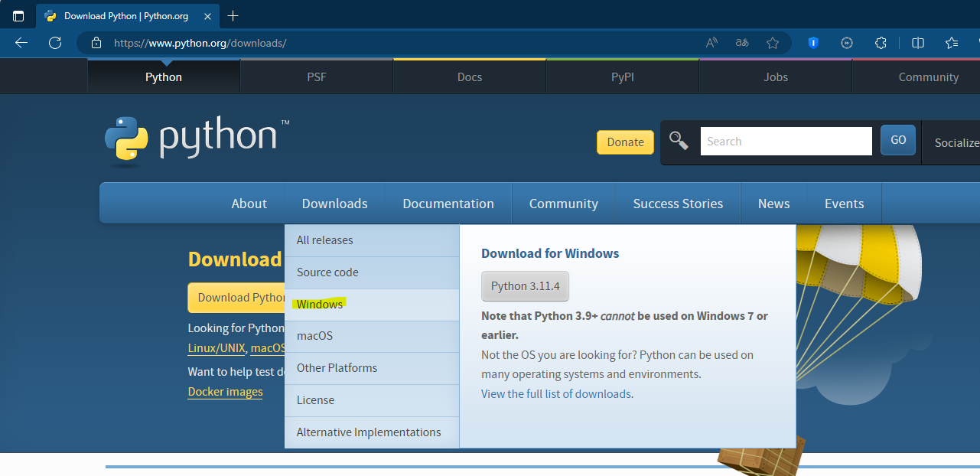
Task: Select the Download Python browser tab
Action: [x=128, y=15]
